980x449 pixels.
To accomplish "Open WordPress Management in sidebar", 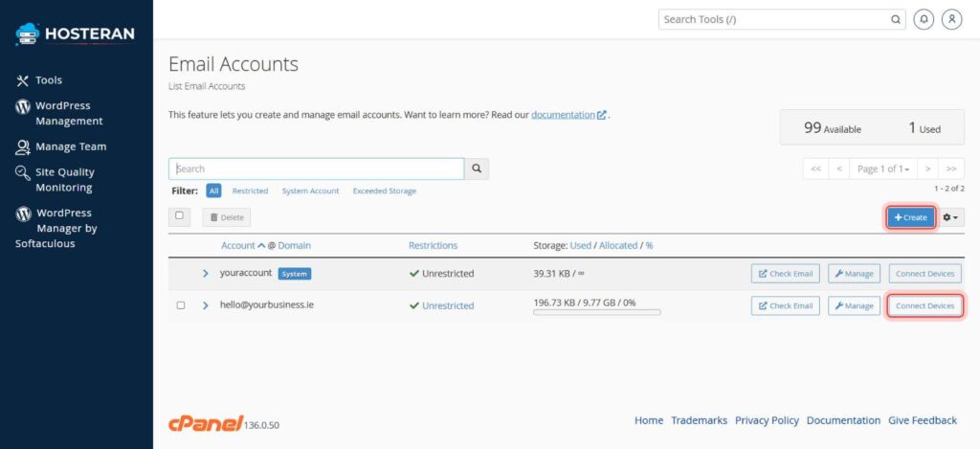I will (59, 113).
